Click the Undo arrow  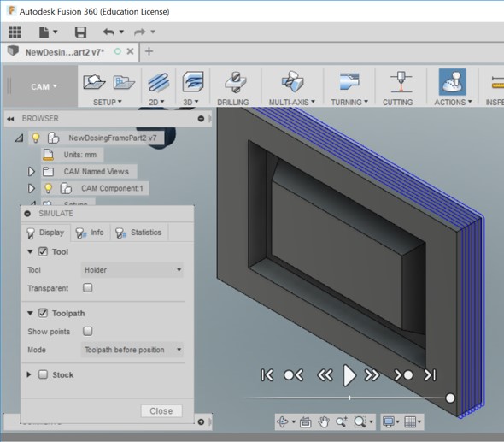(x=109, y=32)
